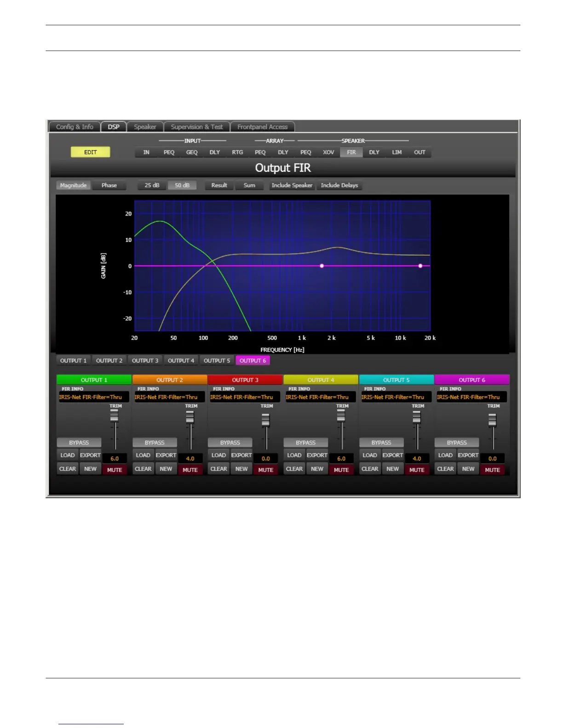This screenshot has width=563, height=728.
Task: Click the orange OUTPUT 2 channel header
Action: [x=170, y=380]
